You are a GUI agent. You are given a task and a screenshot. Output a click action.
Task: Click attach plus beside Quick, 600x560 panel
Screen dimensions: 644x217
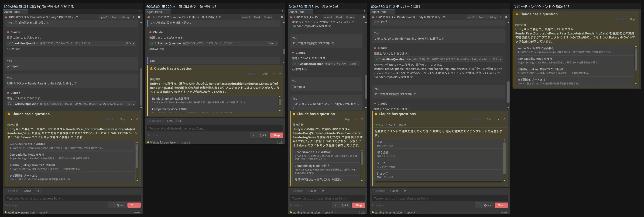coord(253,135)
